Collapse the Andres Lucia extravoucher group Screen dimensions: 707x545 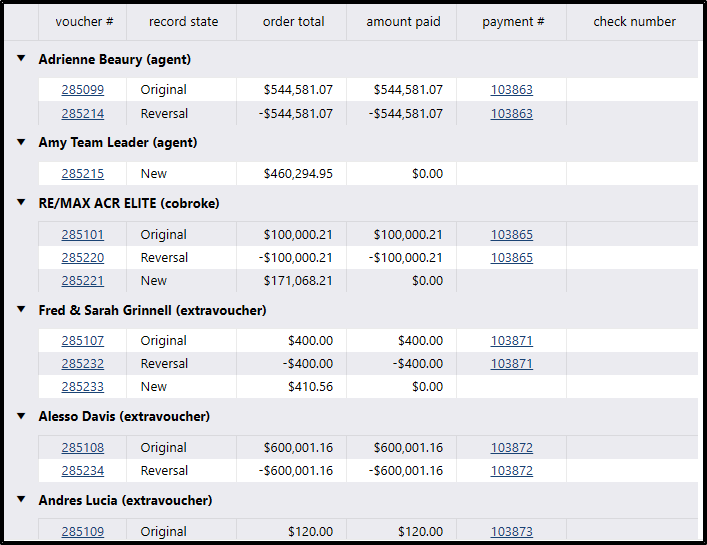point(21,500)
